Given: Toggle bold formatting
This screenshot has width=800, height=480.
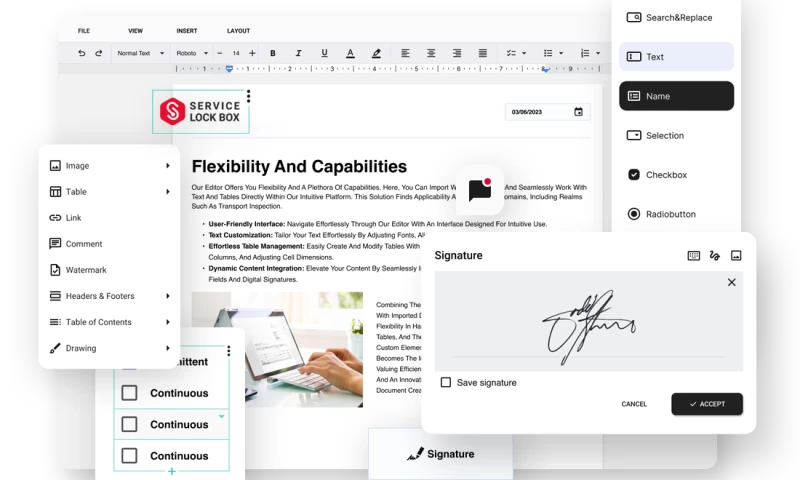Looking at the screenshot, I should [x=272, y=53].
